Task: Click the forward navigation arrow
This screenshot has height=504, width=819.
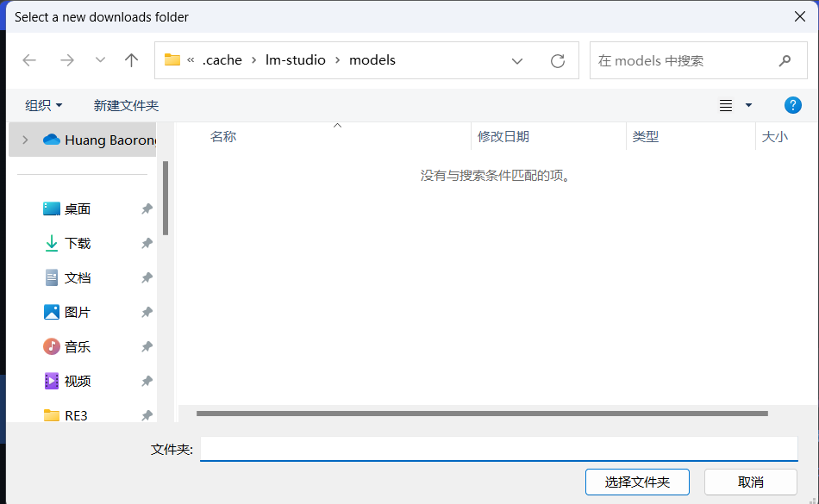Action: tap(66, 60)
